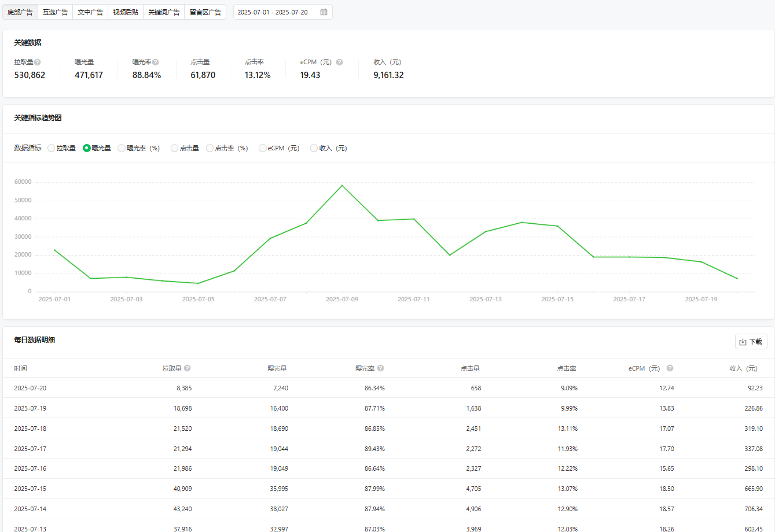This screenshot has width=775, height=532.
Task: Switch to the 底部广告 tab
Action: 20,12
